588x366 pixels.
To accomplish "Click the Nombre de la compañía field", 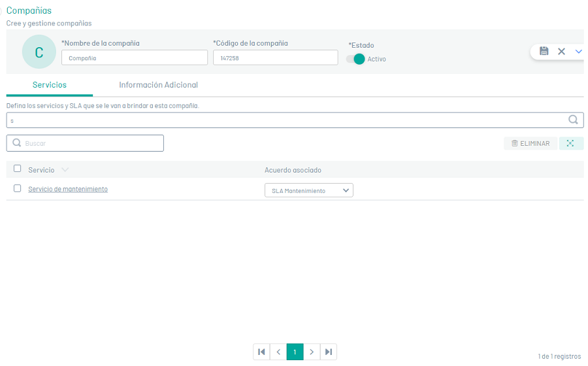I will [134, 58].
